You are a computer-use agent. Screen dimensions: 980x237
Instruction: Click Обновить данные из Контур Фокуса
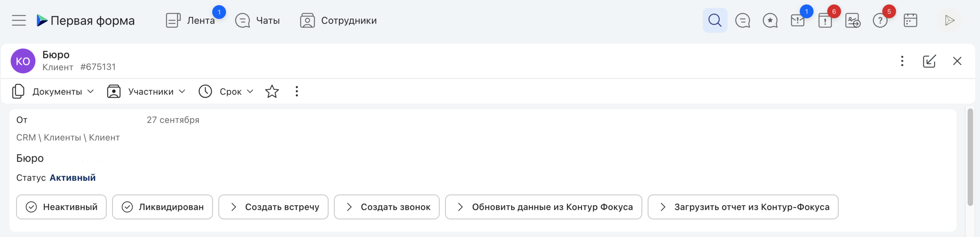(x=543, y=207)
